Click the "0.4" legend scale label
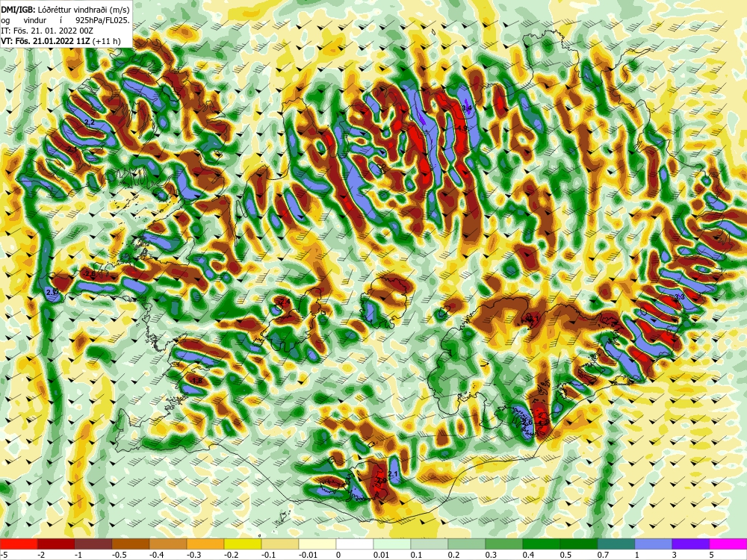The height and width of the screenshot is (560, 747). pos(529,555)
